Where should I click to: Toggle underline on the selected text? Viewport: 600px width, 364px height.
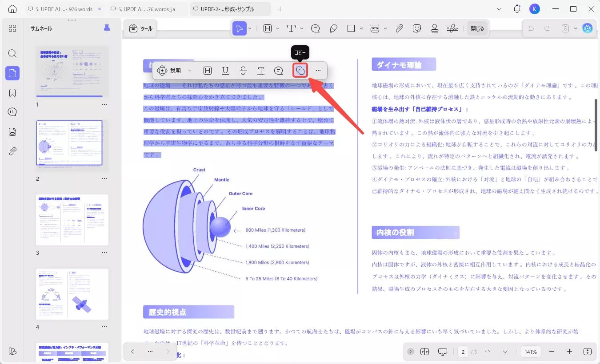[225, 70]
